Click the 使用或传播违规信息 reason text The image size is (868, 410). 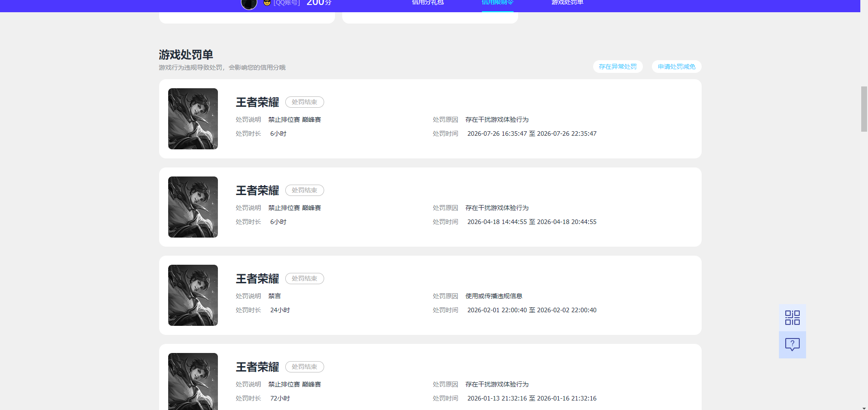(x=494, y=296)
